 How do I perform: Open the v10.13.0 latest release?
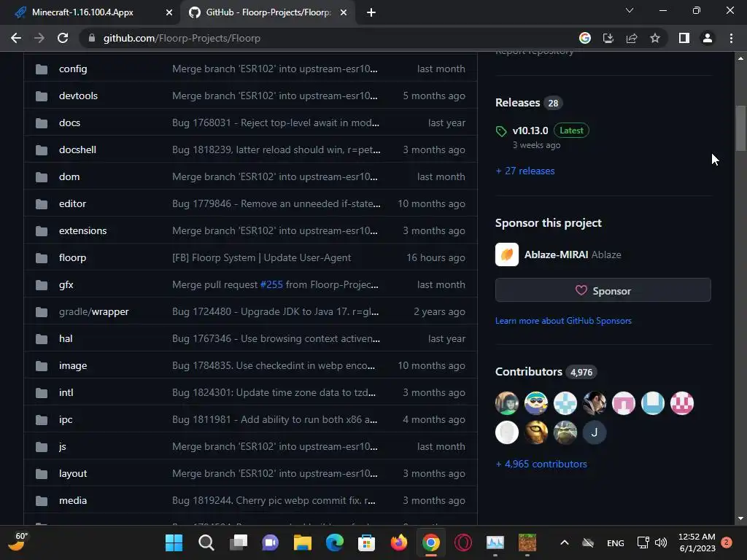click(x=530, y=131)
